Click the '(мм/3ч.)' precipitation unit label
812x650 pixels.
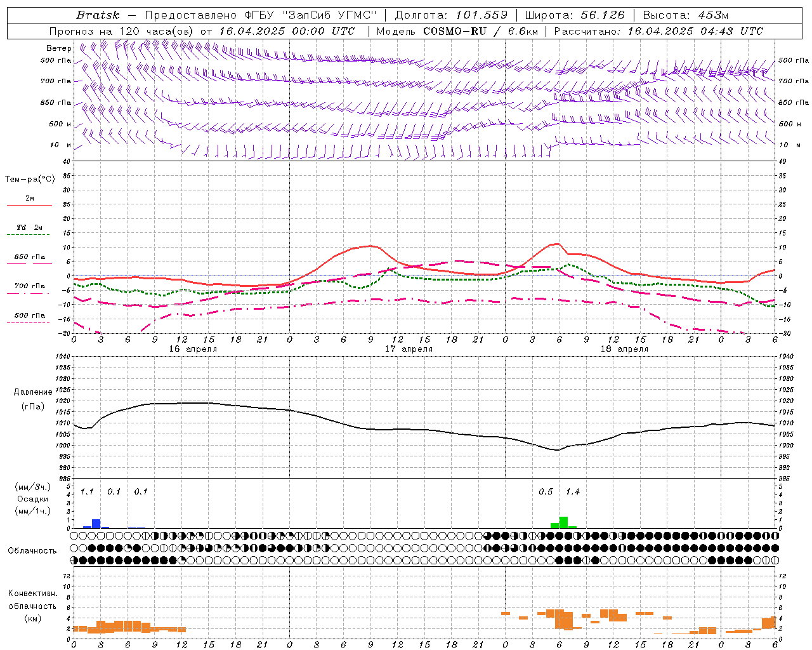coord(33,487)
